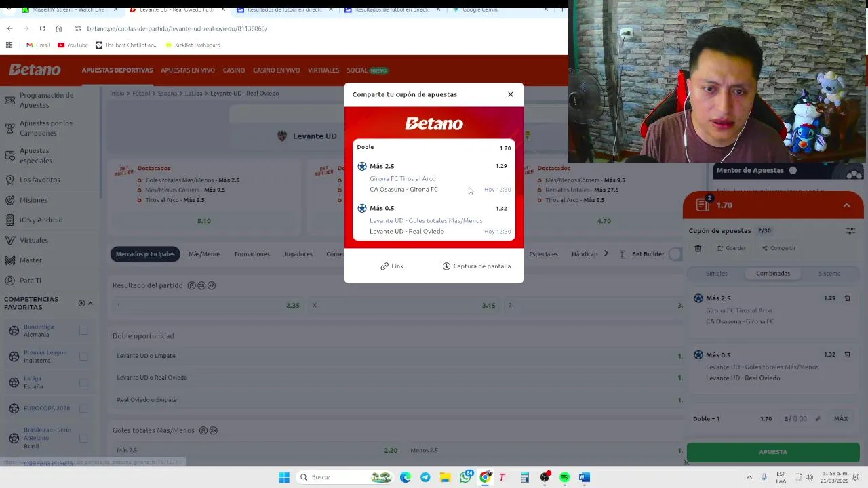868x488 pixels.
Task: Go to Casino en Vivo section
Action: tap(276, 70)
